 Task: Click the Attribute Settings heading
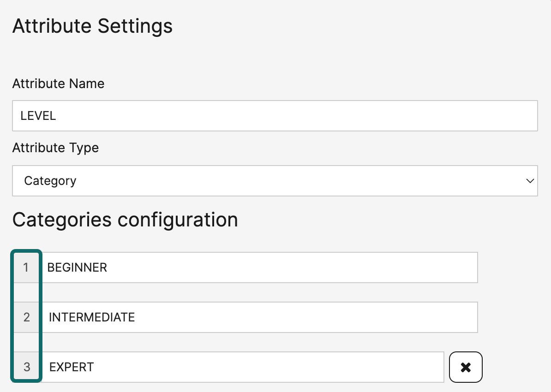92,26
